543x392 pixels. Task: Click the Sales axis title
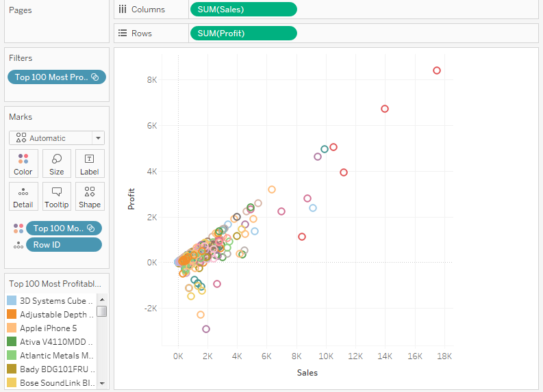coord(307,373)
